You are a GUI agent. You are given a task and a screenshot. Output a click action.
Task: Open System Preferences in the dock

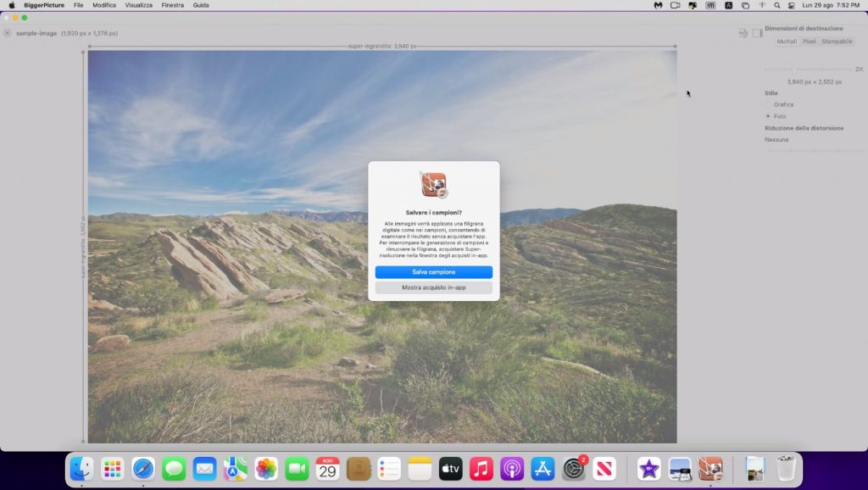tap(574, 468)
